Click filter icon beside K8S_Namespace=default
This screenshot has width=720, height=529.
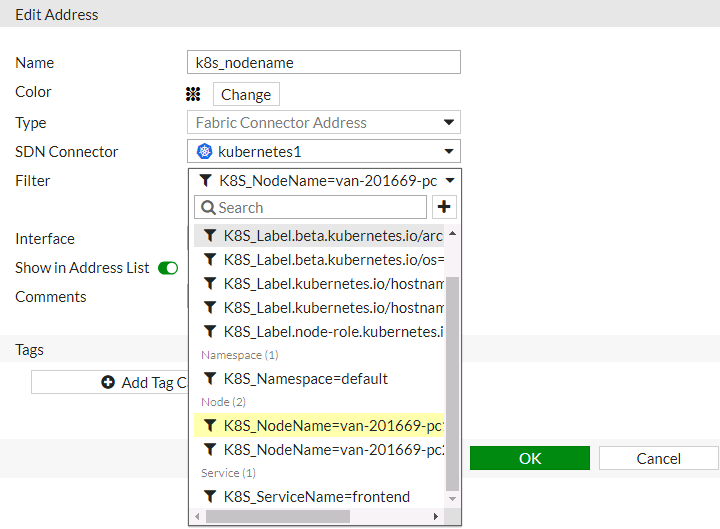pos(210,379)
